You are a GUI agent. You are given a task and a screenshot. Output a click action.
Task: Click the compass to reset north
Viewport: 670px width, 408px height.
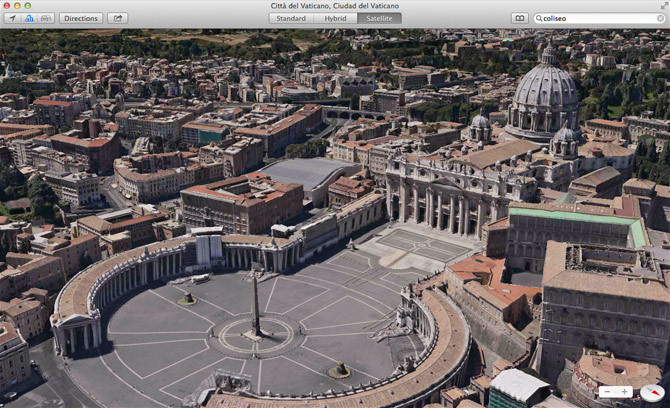(652, 392)
